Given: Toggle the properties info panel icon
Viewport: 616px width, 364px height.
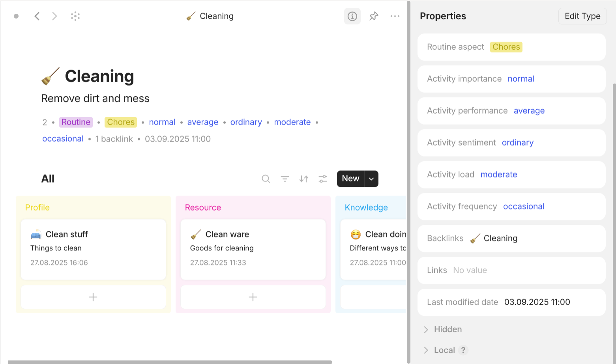Looking at the screenshot, I should point(352,16).
